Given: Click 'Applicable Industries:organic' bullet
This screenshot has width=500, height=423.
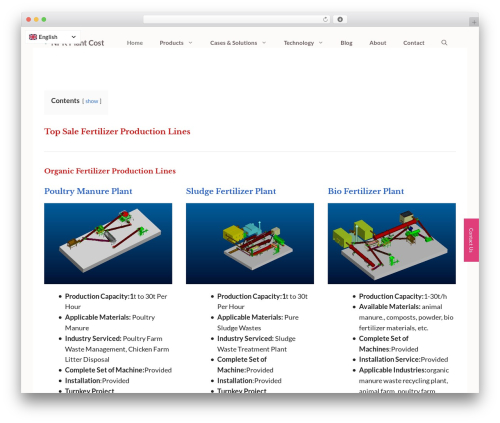Looking at the screenshot, I should [x=404, y=380].
